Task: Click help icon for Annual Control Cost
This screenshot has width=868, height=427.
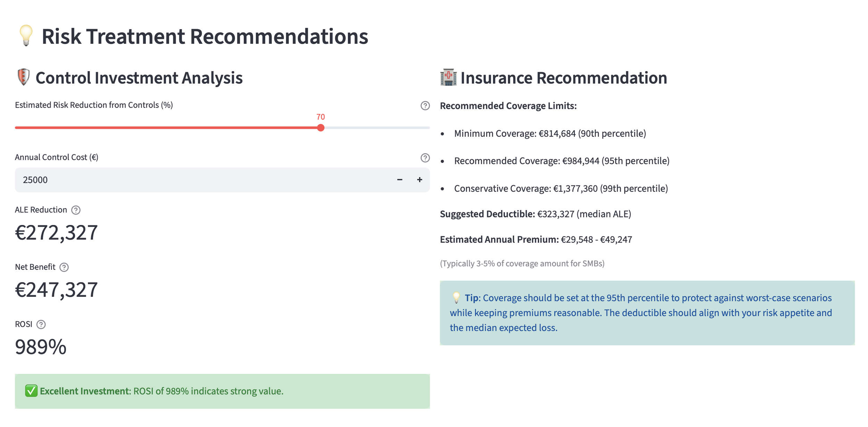Action: [425, 158]
